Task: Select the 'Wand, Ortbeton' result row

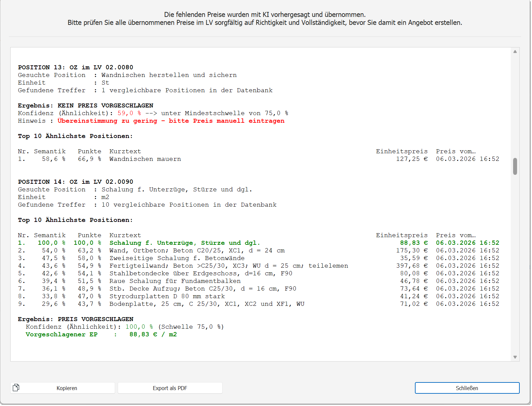Action: [x=197, y=250]
